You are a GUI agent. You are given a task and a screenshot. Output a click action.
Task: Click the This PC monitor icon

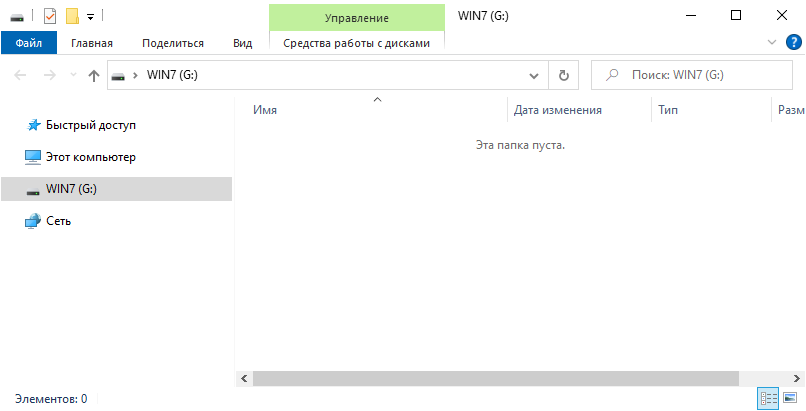(x=33, y=157)
